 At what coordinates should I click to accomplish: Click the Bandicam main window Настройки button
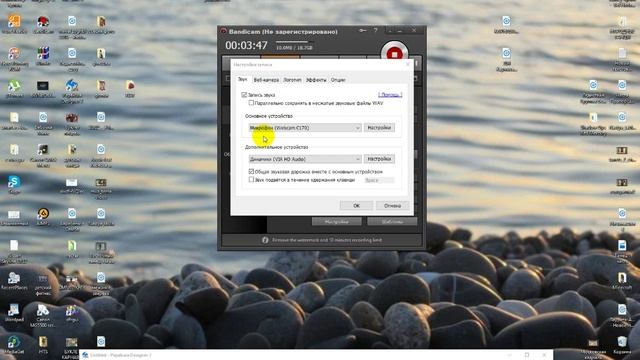(x=337, y=222)
